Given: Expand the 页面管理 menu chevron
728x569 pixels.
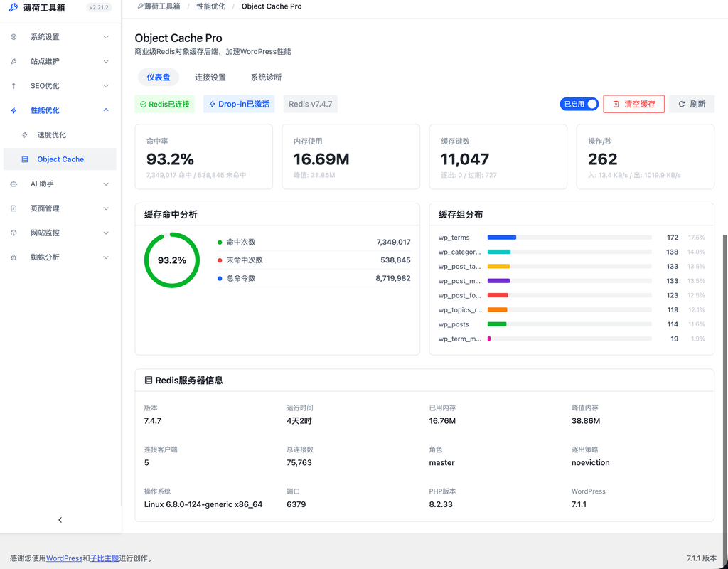Looking at the screenshot, I should [106, 208].
